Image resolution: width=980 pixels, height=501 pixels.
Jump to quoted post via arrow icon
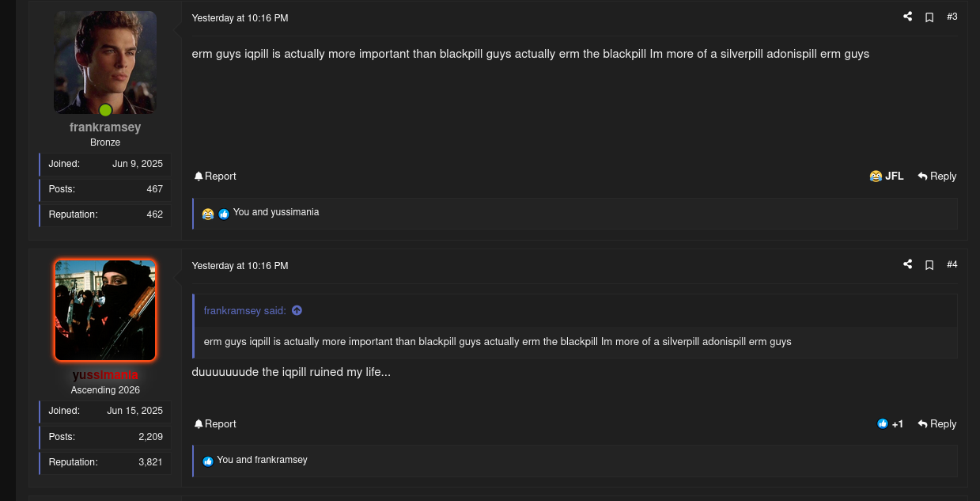click(297, 311)
